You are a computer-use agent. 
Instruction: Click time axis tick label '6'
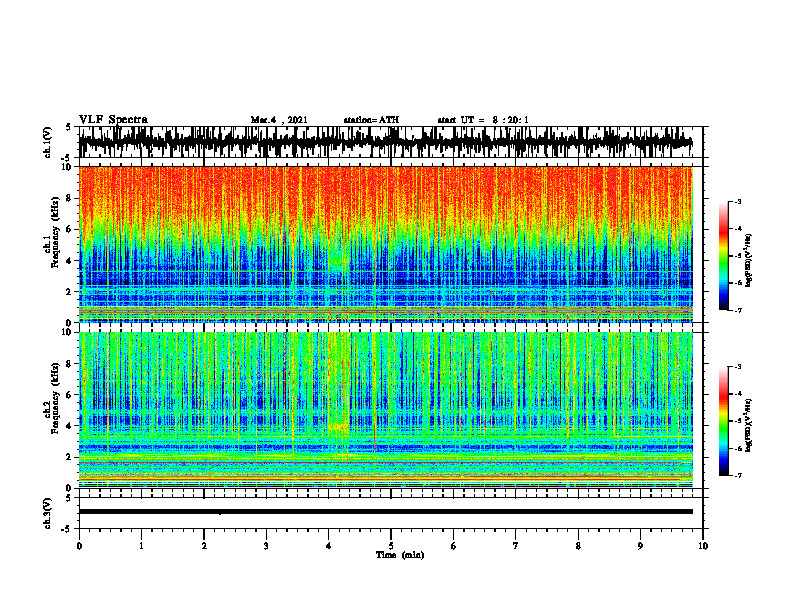click(454, 546)
